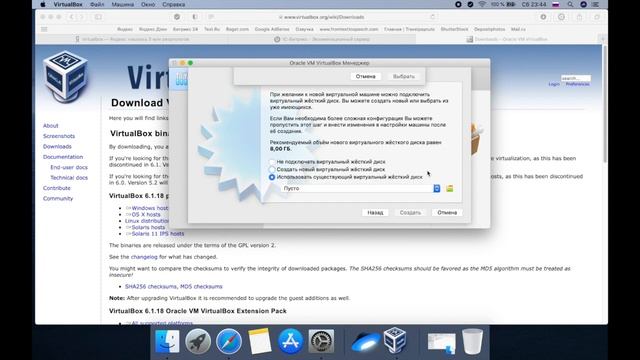Open the Trash in the Dock
This screenshot has height=360, width=640.
pos(473,341)
